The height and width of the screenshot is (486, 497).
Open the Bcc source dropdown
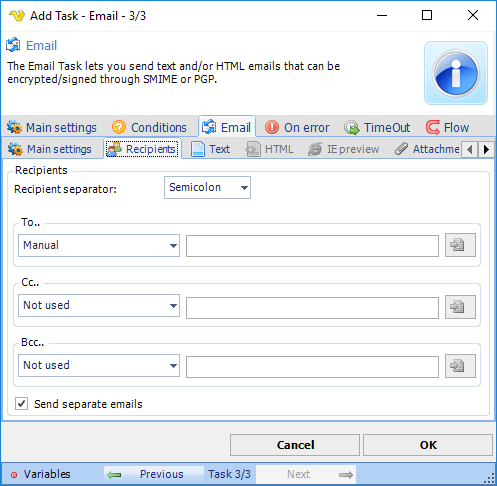[99, 365]
